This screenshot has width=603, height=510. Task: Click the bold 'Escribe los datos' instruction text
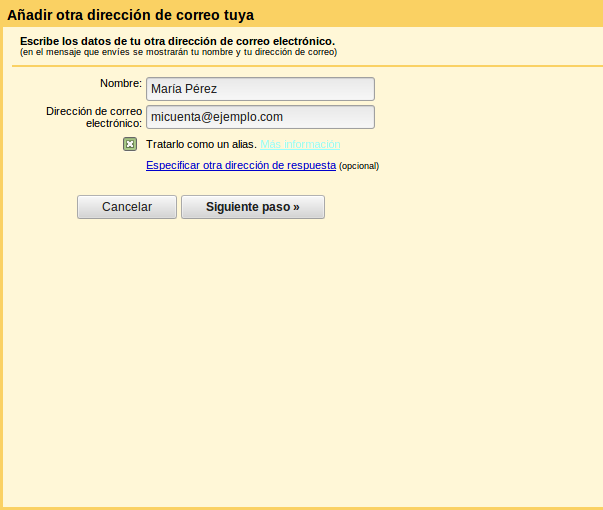(x=177, y=41)
